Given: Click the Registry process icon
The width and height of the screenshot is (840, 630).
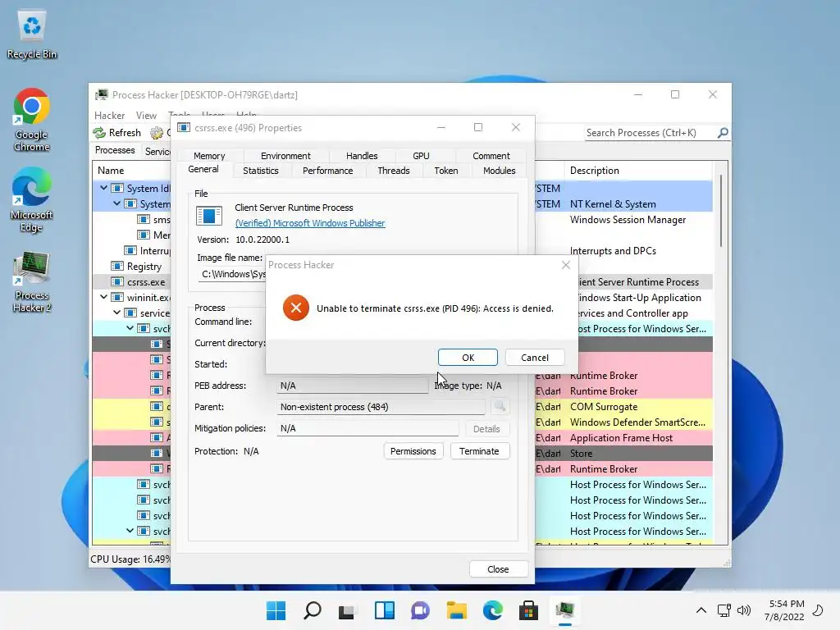Looking at the screenshot, I should (116, 267).
